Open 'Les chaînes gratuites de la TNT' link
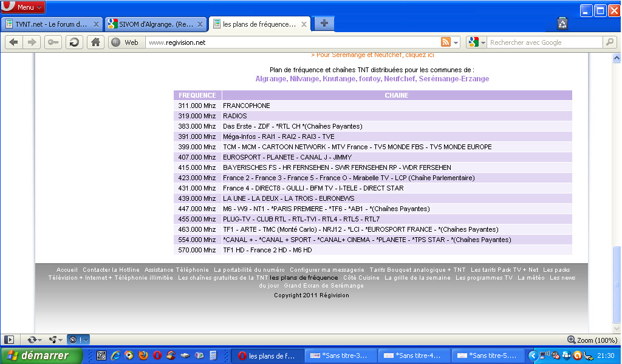This screenshot has width=622, height=364. [x=223, y=278]
